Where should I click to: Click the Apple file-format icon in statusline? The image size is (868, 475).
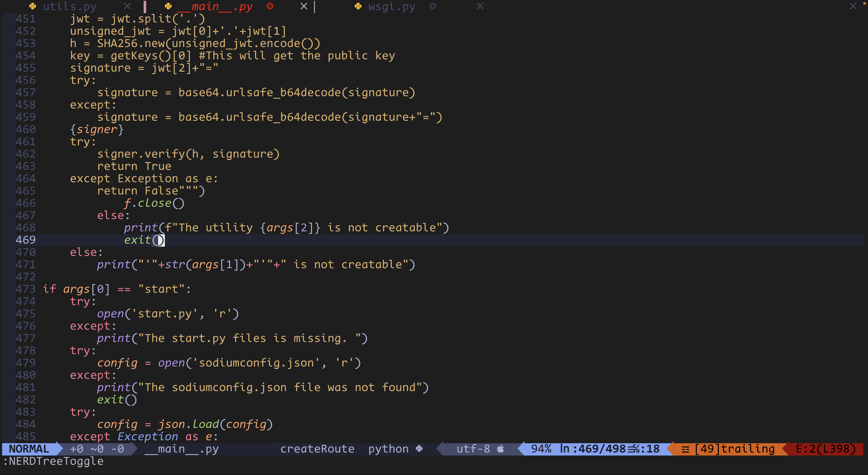(x=501, y=449)
